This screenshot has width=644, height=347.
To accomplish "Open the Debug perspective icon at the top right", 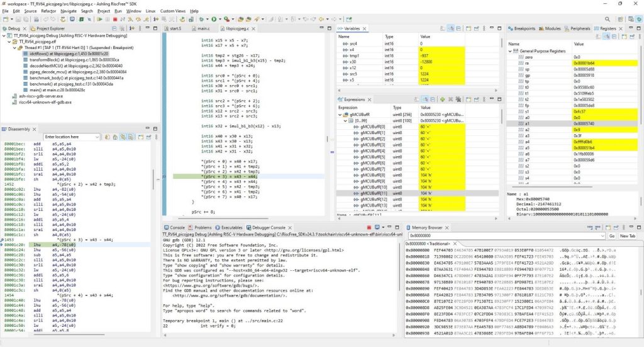I will (639, 19).
